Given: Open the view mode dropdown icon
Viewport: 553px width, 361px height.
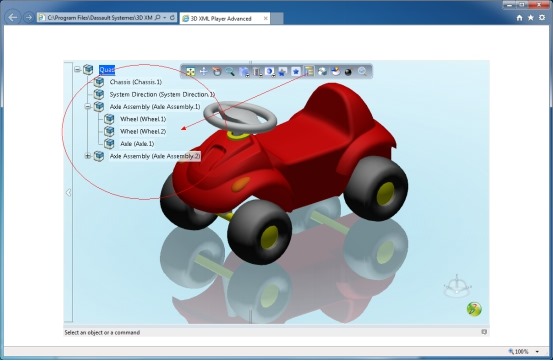Looking at the screenshot, I should coord(270,72).
